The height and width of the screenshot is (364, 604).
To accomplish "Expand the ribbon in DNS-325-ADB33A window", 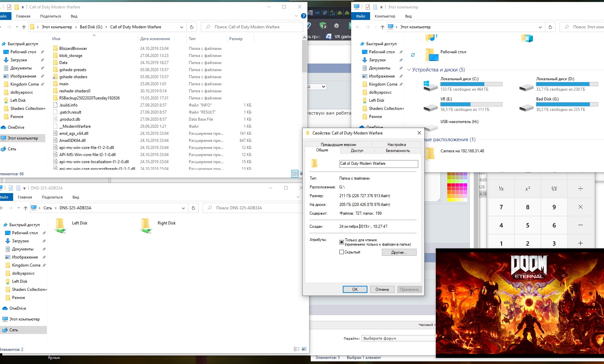I will coord(298,197).
